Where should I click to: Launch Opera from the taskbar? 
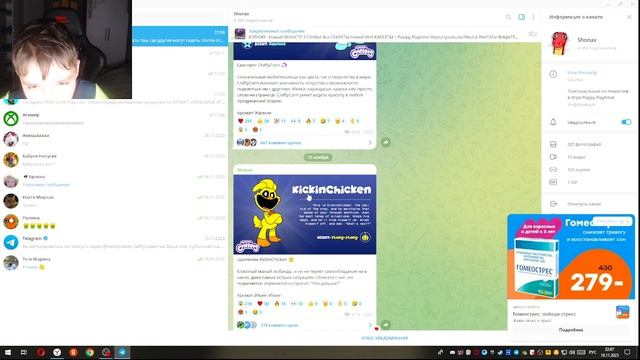(x=40, y=352)
